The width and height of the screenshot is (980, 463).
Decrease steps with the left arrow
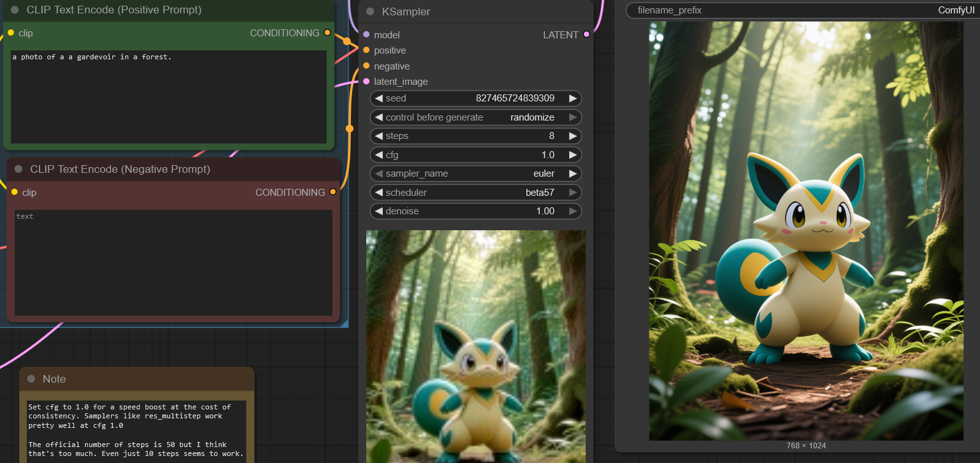378,136
